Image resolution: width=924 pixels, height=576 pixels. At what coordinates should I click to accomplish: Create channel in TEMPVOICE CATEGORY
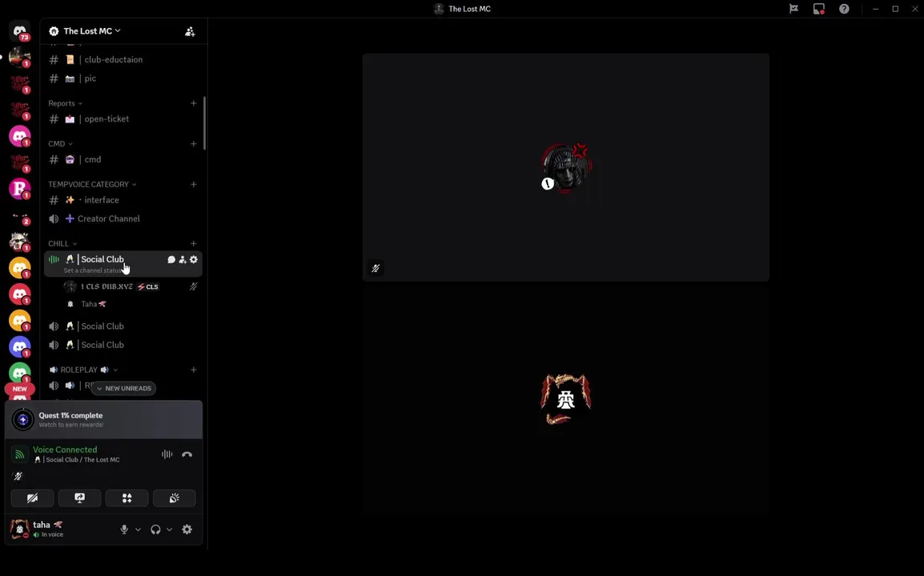point(193,184)
